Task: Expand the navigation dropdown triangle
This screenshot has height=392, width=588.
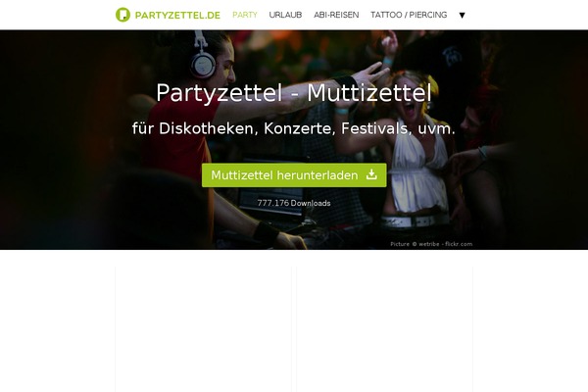Action: coord(462,16)
